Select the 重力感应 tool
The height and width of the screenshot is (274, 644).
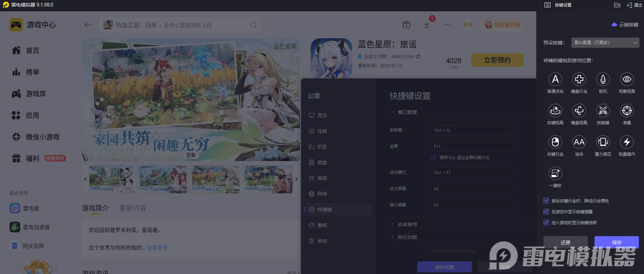point(603,142)
